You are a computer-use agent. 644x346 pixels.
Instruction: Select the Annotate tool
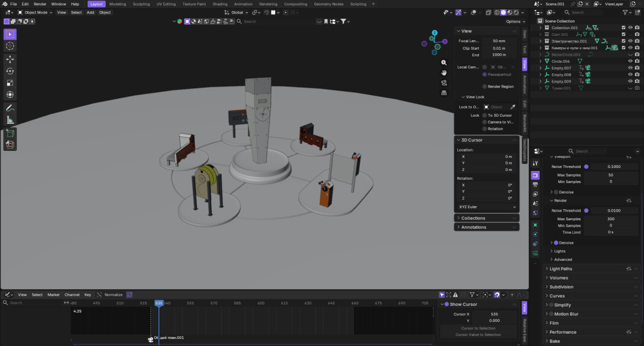pyautogui.click(x=10, y=108)
